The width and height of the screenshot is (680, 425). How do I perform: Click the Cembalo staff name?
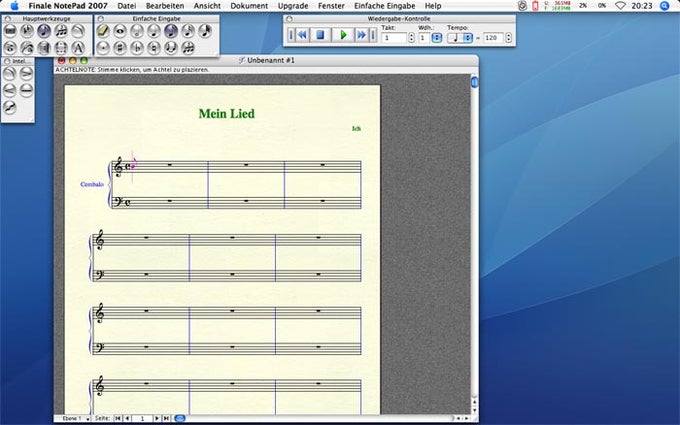[92, 184]
